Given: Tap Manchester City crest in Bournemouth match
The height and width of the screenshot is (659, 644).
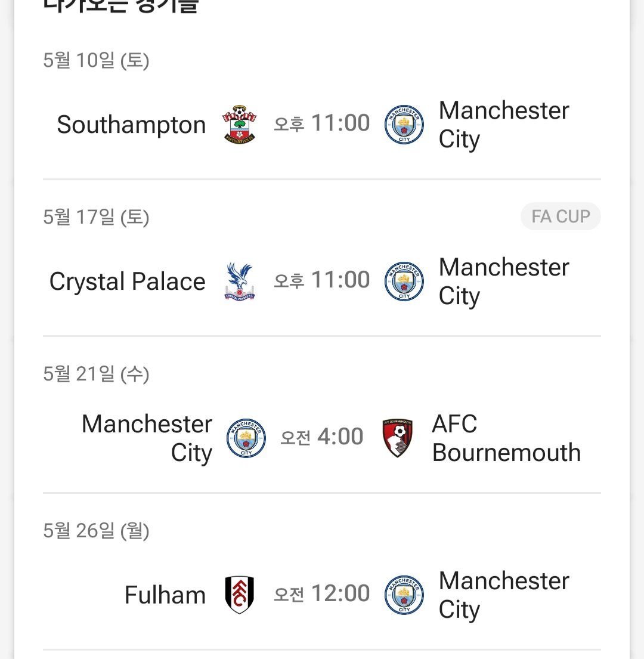Looking at the screenshot, I should [x=246, y=438].
